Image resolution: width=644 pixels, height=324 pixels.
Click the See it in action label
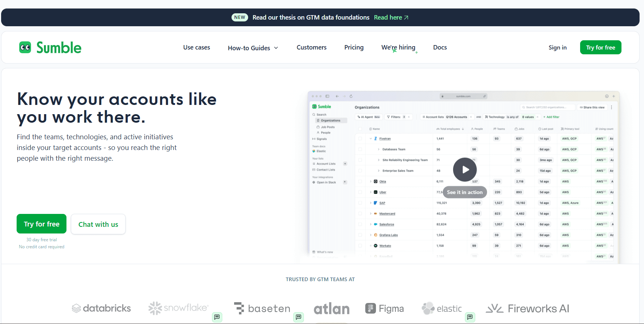465,192
